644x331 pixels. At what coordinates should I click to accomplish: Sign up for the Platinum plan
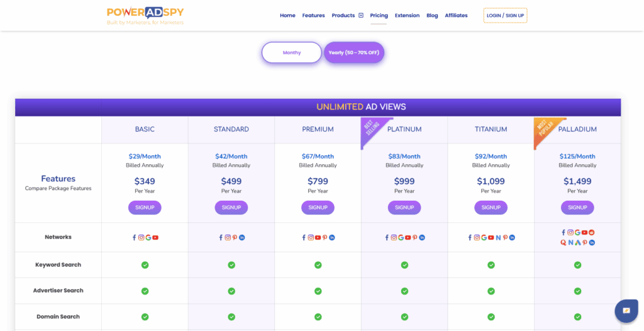pyautogui.click(x=404, y=208)
